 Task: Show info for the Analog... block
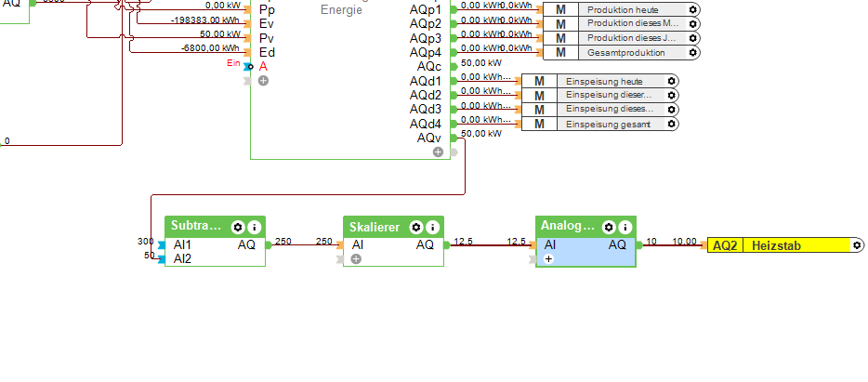625,227
